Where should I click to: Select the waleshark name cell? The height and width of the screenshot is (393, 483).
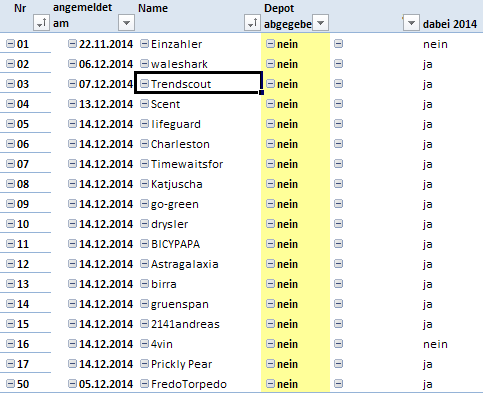pyautogui.click(x=179, y=64)
